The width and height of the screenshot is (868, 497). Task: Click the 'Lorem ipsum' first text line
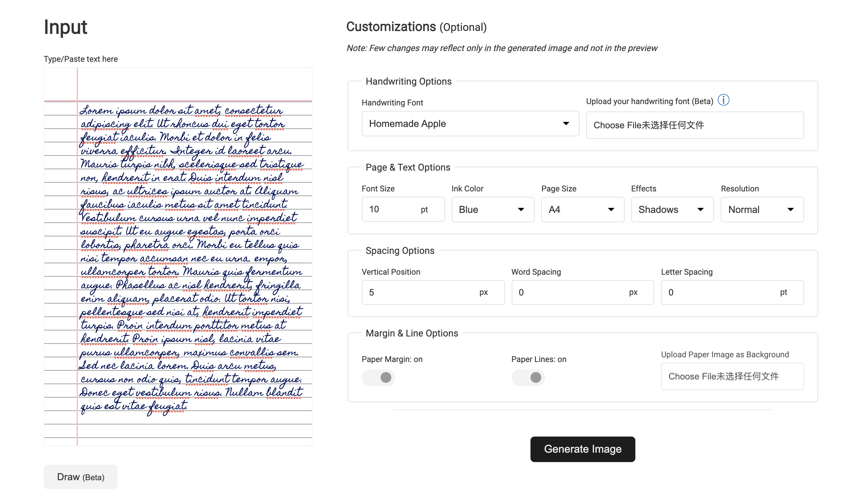(181, 110)
